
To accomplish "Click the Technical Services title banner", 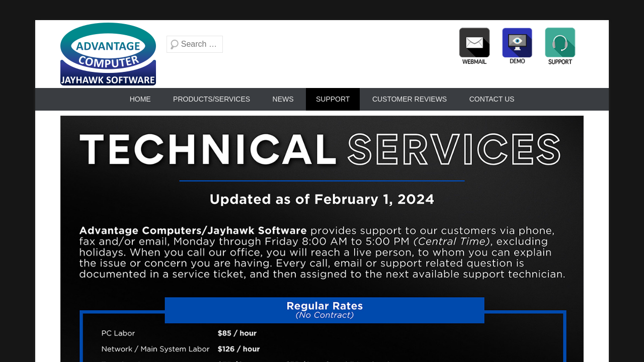I will point(320,149).
